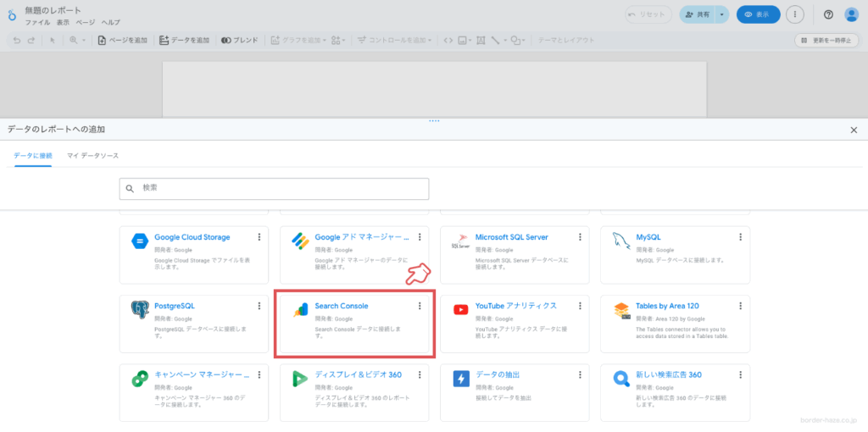Open the 表示 menu
Viewport: 868px width, 432px height.
point(63,23)
